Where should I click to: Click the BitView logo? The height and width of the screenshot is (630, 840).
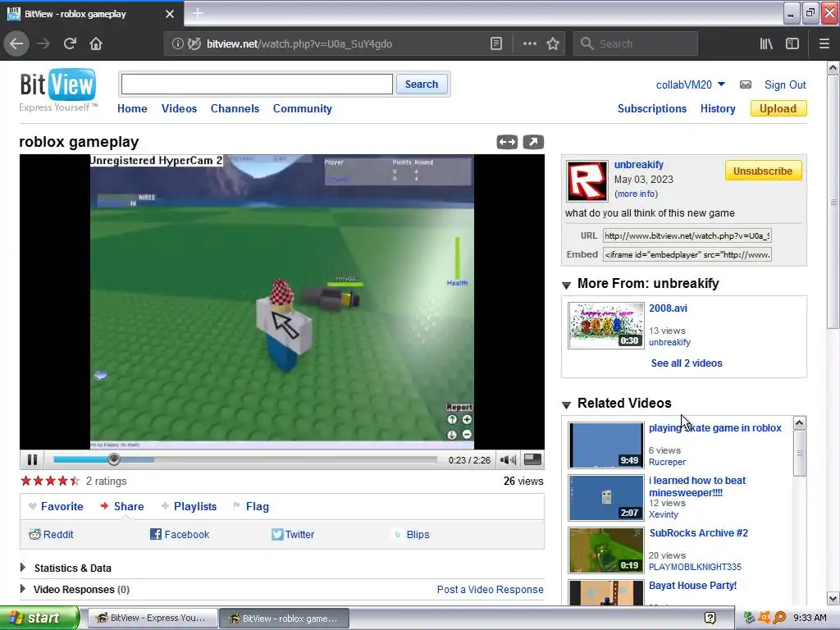58,89
